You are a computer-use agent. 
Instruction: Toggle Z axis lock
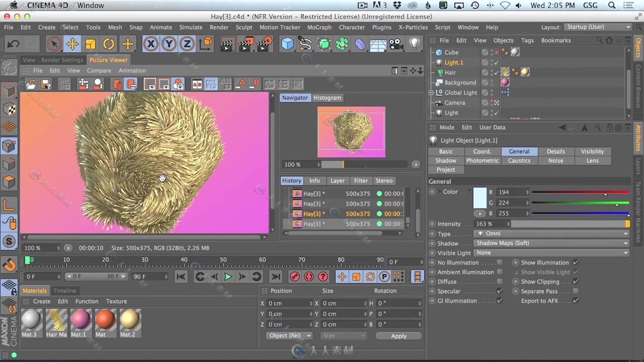[187, 44]
